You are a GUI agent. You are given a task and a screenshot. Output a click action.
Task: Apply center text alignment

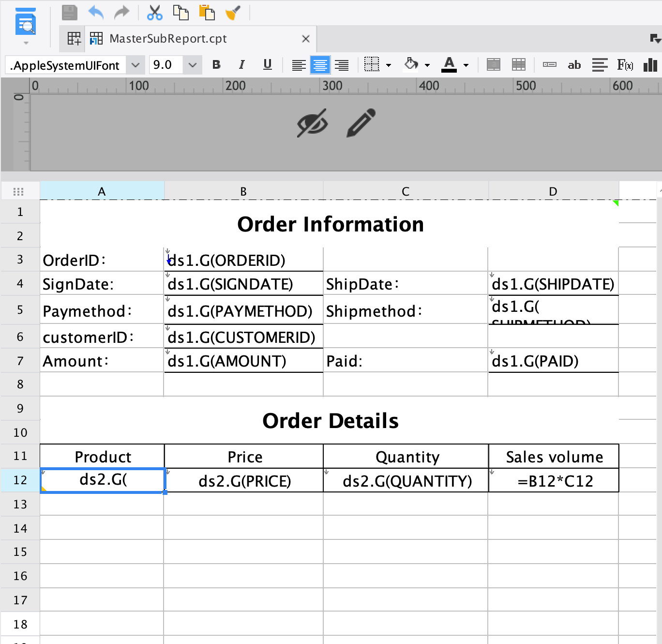click(320, 64)
